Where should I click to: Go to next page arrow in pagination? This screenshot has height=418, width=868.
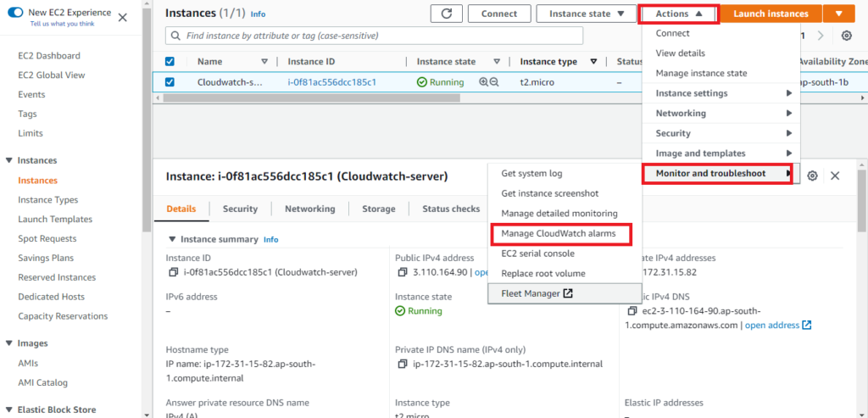(821, 36)
